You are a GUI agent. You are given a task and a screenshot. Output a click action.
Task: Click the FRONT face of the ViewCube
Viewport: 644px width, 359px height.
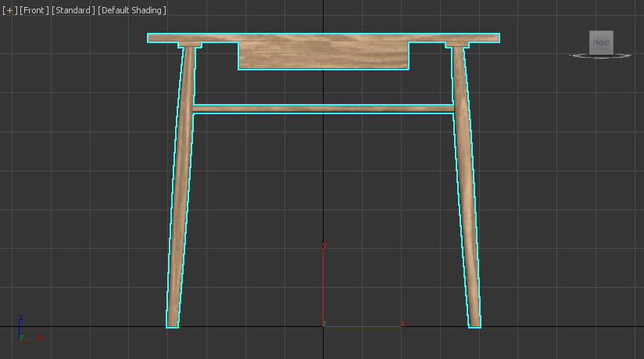tap(601, 42)
